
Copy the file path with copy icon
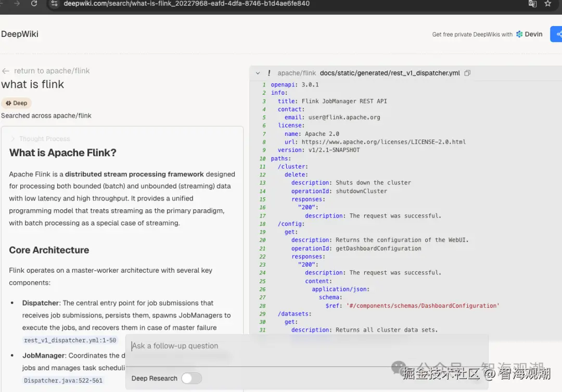(x=467, y=73)
